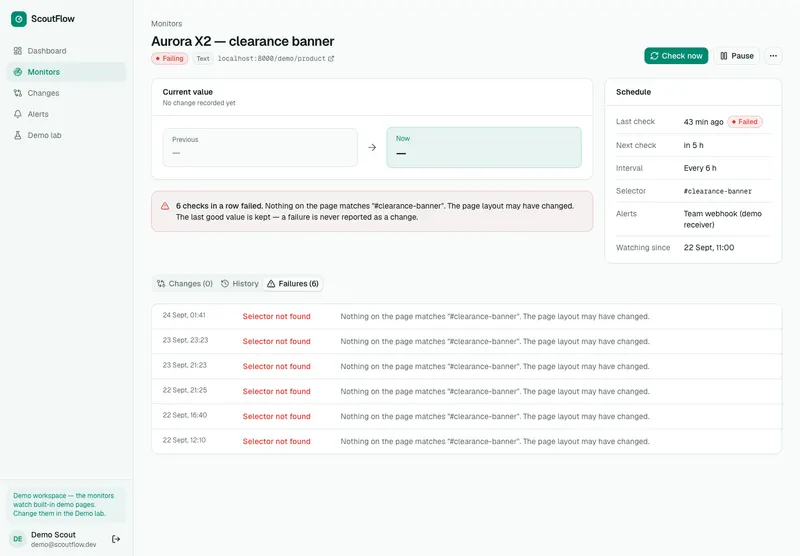Click the 43 min ago last check value

703,122
